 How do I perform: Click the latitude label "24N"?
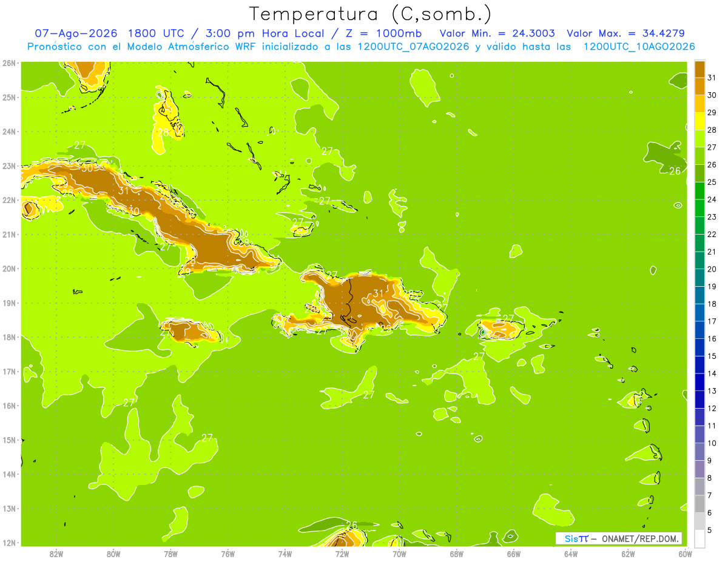tap(9, 132)
